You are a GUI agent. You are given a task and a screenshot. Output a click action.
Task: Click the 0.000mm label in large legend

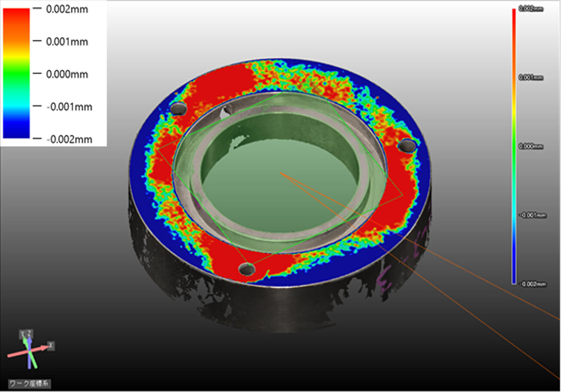coord(67,74)
